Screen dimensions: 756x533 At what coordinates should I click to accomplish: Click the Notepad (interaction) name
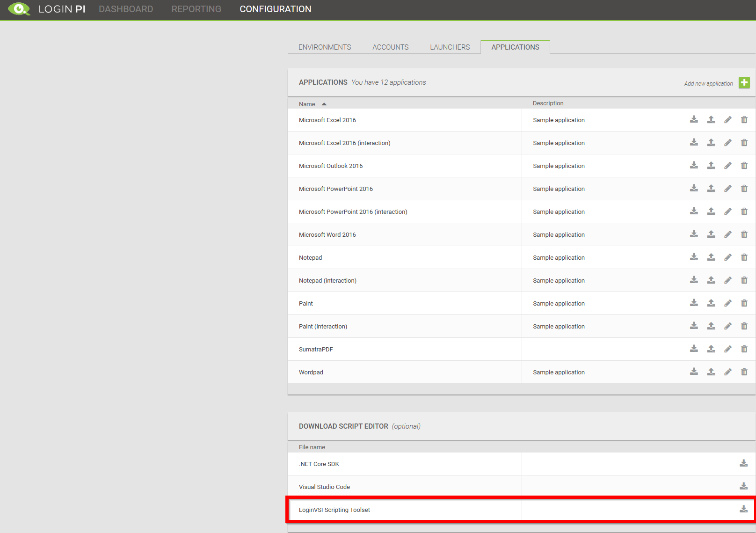[327, 281]
